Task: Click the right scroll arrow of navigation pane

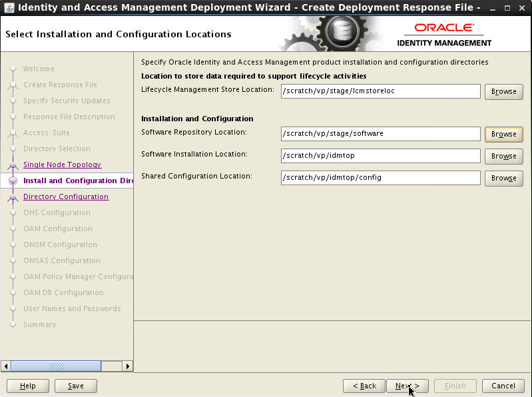Action: point(128,366)
